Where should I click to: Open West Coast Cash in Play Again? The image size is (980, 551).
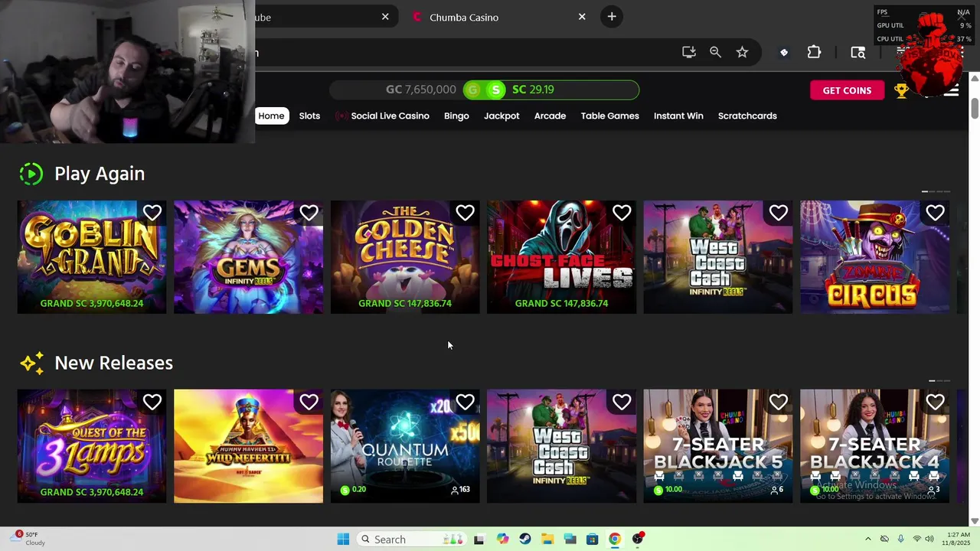click(x=718, y=257)
